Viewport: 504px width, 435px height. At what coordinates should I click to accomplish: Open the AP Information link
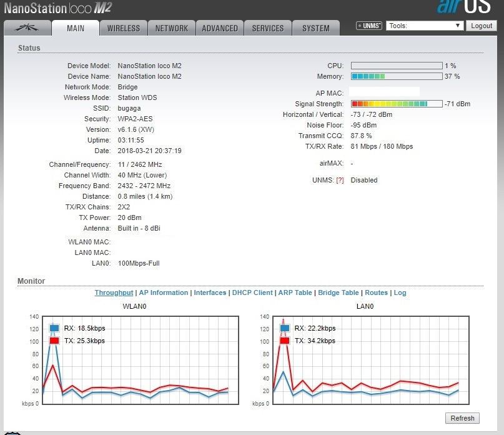(163, 292)
